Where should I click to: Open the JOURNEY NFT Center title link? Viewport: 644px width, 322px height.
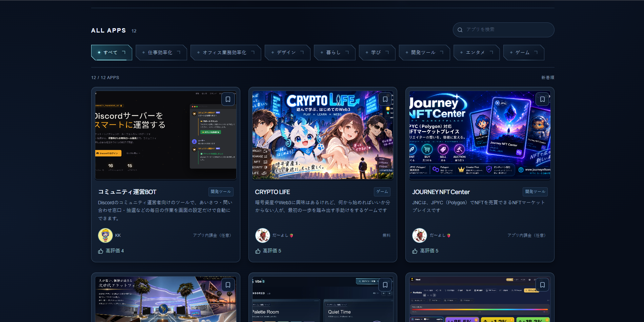point(441,192)
